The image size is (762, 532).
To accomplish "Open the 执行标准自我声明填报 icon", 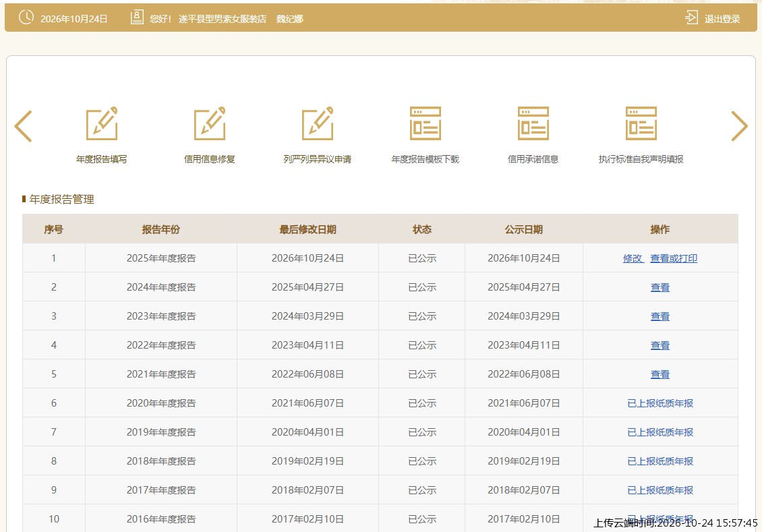I will click(x=641, y=123).
